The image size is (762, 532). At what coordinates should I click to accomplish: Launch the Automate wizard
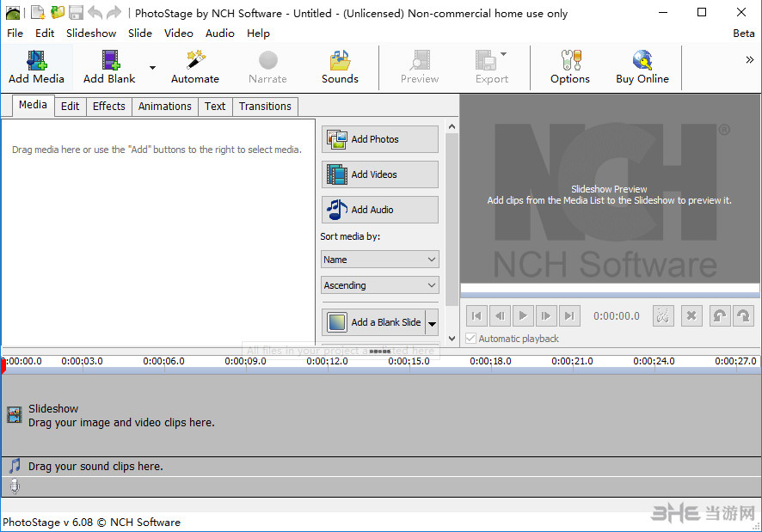point(195,67)
